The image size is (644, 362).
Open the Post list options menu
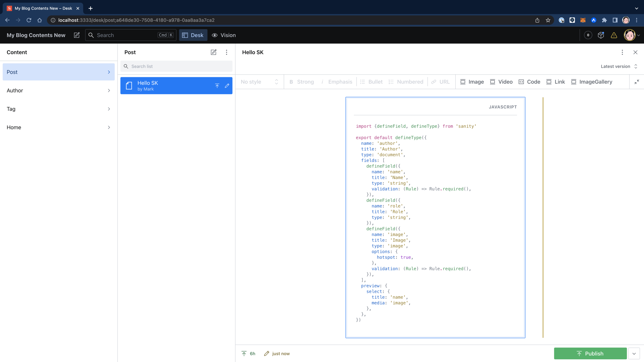[x=226, y=52]
